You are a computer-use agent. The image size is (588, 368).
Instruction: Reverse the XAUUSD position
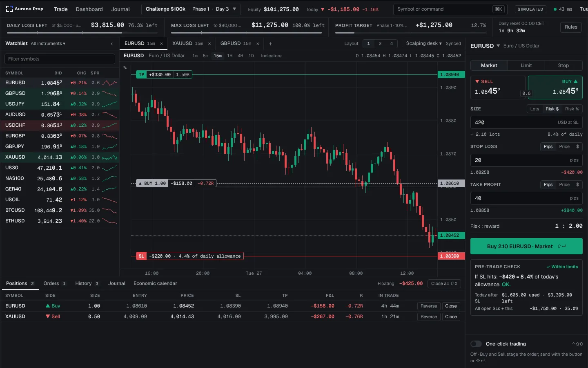click(x=429, y=316)
